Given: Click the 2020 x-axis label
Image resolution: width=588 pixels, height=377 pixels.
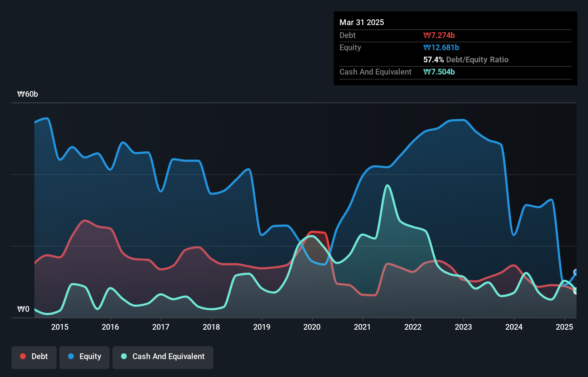Looking at the screenshot, I should point(312,327).
